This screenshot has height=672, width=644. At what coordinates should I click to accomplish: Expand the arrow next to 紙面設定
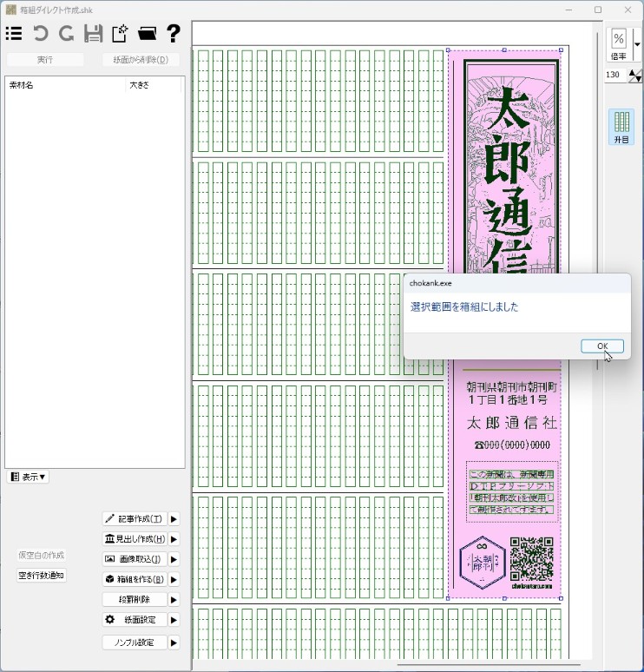[x=174, y=620]
